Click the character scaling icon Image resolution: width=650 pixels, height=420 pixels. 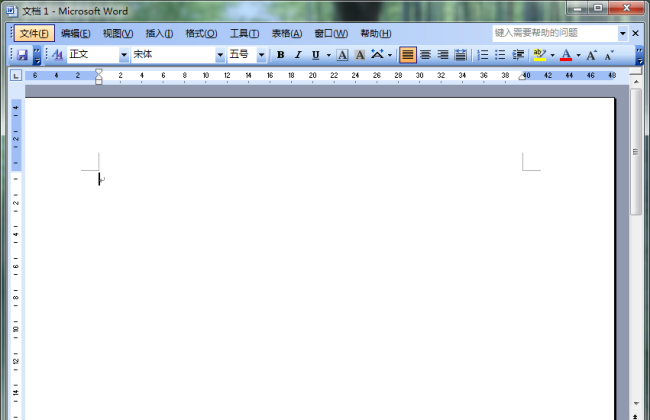pyautogui.click(x=377, y=55)
